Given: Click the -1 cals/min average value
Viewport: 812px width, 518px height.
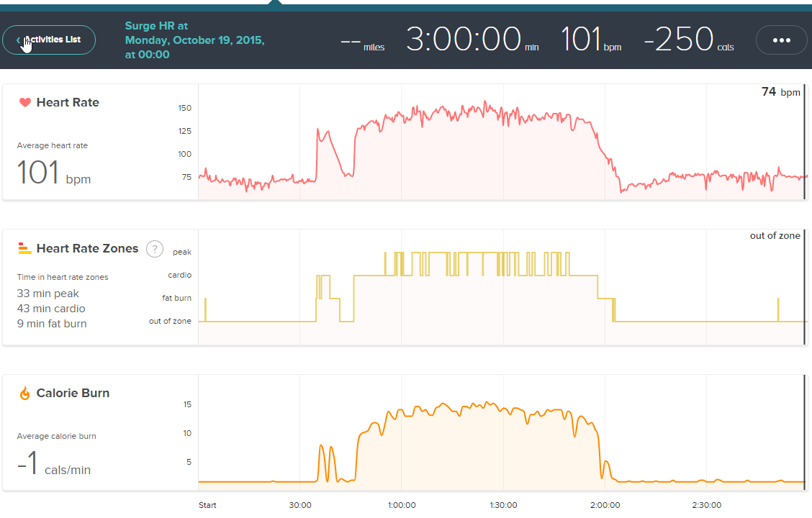Looking at the screenshot, I should 54,463.
